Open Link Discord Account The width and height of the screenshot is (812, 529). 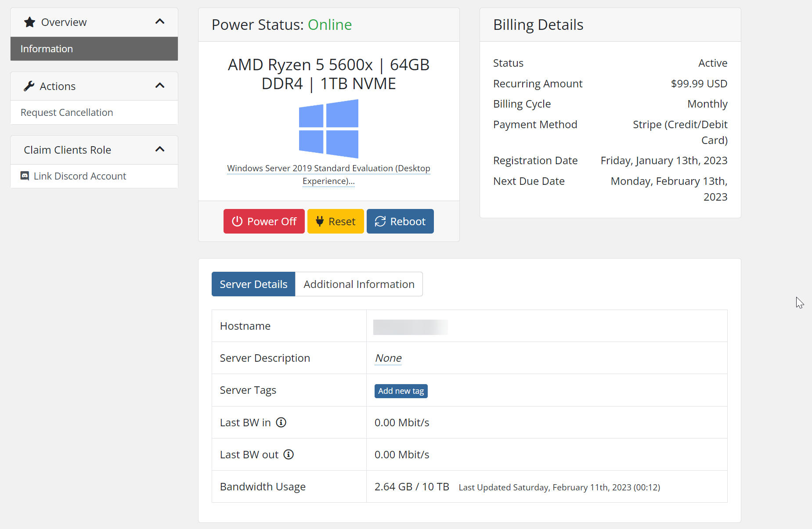(x=94, y=176)
